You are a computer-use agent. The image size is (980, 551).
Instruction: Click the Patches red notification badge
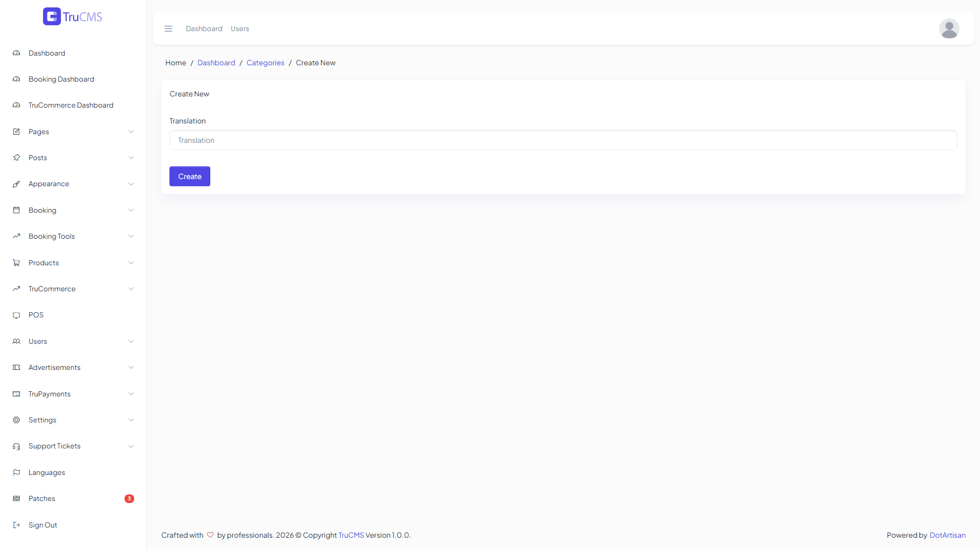click(129, 498)
